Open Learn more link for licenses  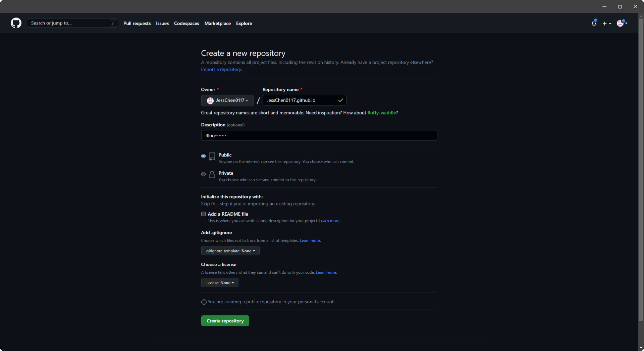click(x=326, y=272)
